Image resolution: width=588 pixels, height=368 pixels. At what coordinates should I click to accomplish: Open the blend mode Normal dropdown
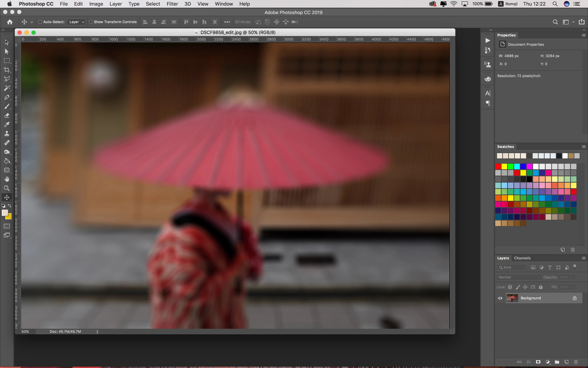pyautogui.click(x=519, y=277)
